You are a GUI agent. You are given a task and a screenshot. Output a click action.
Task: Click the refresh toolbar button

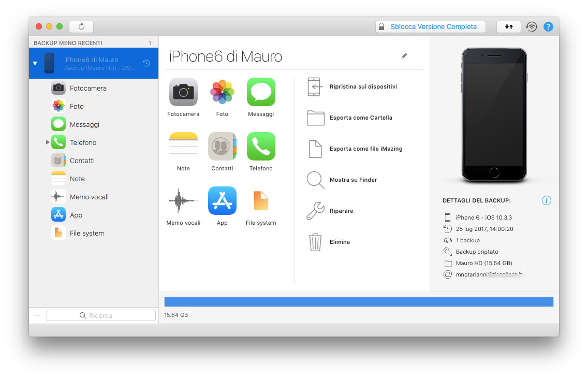(x=81, y=26)
